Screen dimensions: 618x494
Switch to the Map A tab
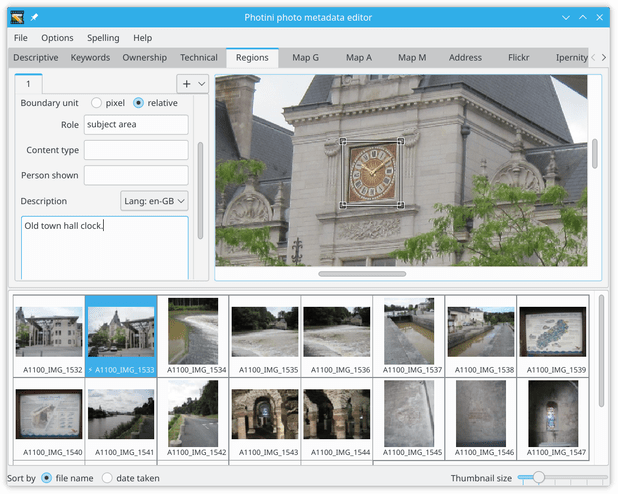pyautogui.click(x=359, y=58)
